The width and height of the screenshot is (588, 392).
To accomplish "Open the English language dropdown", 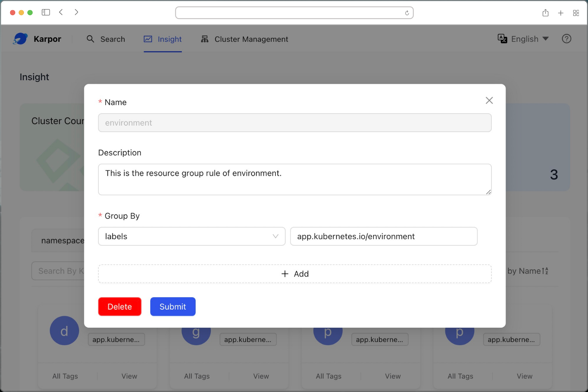I will (530, 39).
